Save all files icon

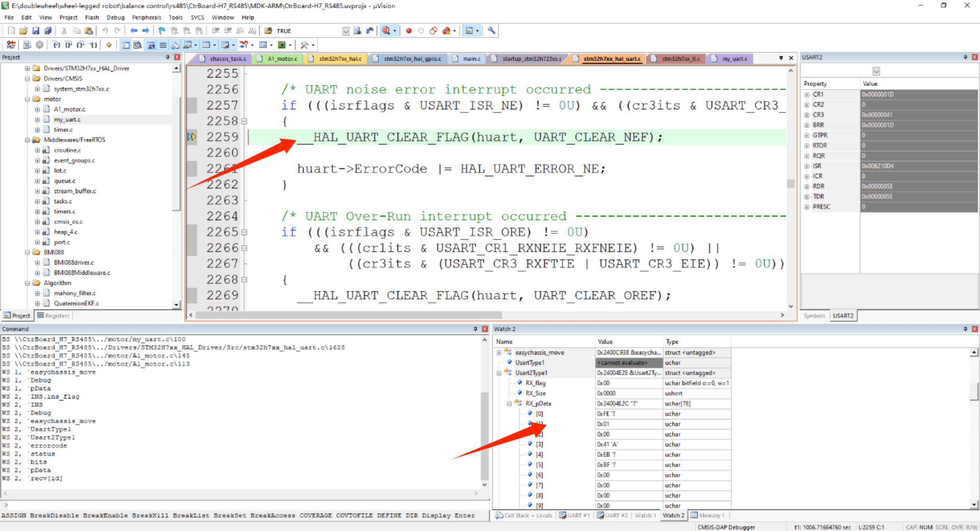click(48, 31)
